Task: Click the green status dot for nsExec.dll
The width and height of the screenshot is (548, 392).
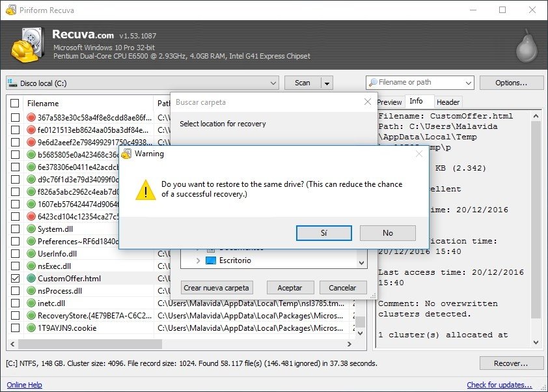Action: click(x=31, y=266)
